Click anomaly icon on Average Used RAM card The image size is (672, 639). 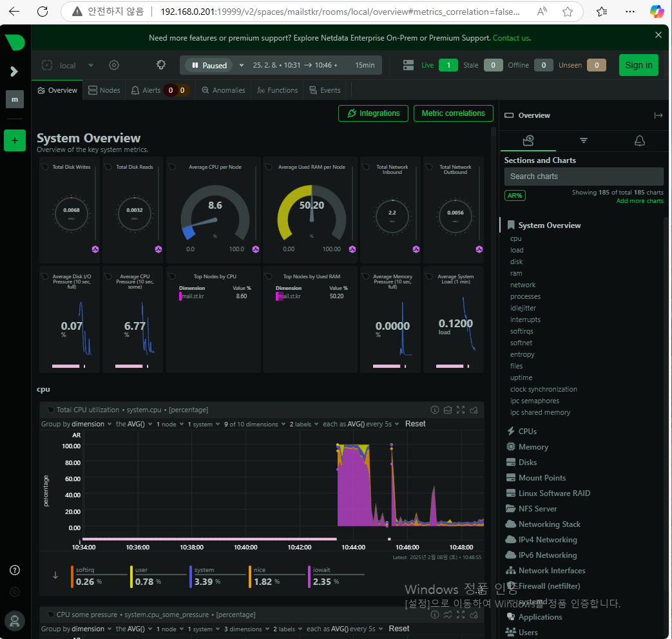click(352, 249)
